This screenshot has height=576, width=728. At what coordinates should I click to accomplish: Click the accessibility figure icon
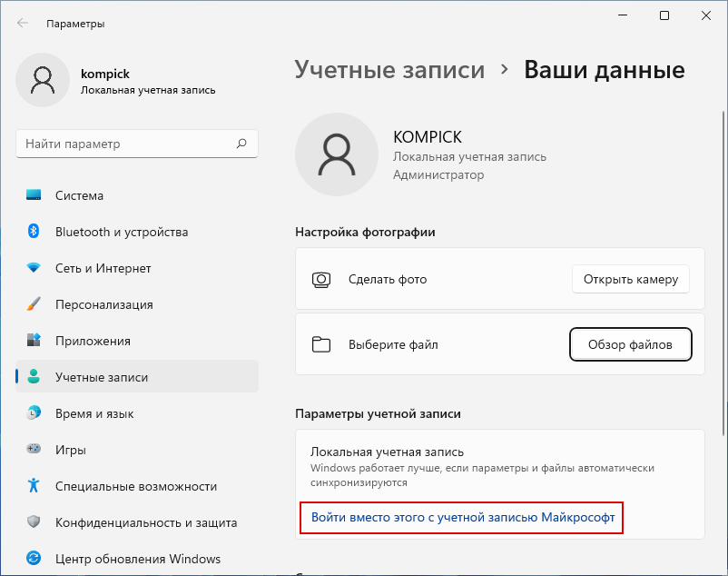[34, 485]
